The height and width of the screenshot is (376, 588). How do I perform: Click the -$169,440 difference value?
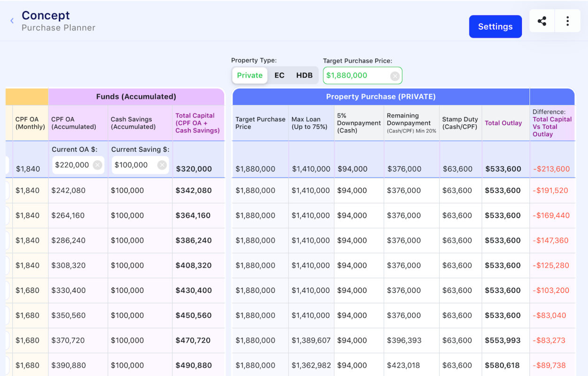(551, 216)
